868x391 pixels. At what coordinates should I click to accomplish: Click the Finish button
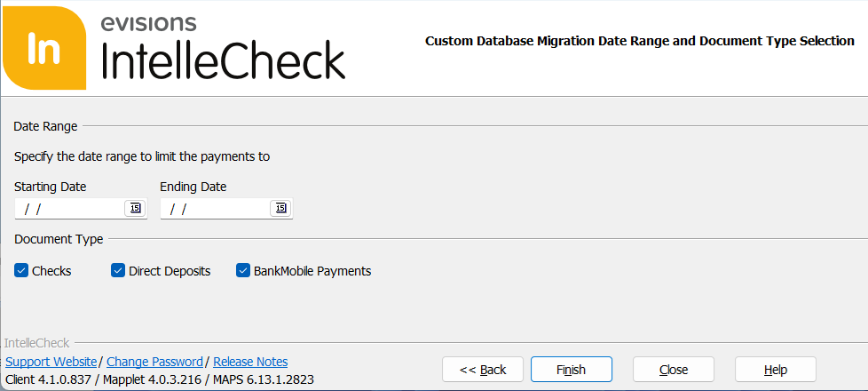(572, 370)
